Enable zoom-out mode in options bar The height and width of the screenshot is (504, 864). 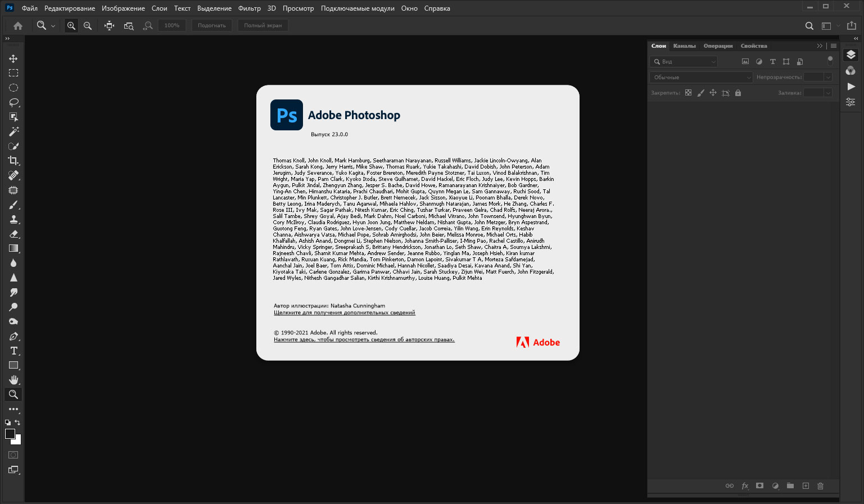coord(88,25)
